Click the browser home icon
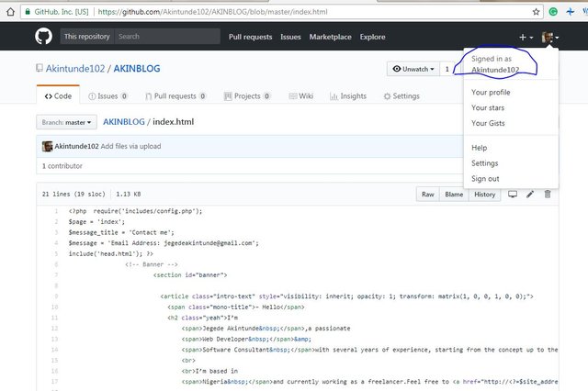 point(10,12)
